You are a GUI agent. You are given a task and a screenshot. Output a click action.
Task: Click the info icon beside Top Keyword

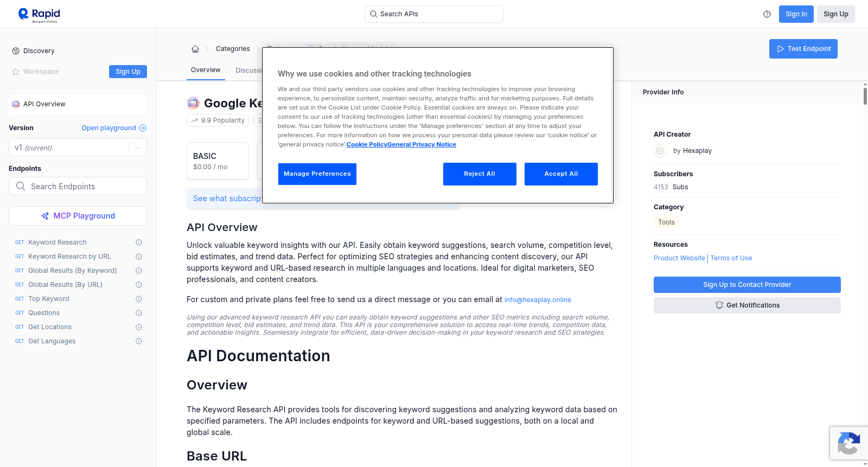139,299
